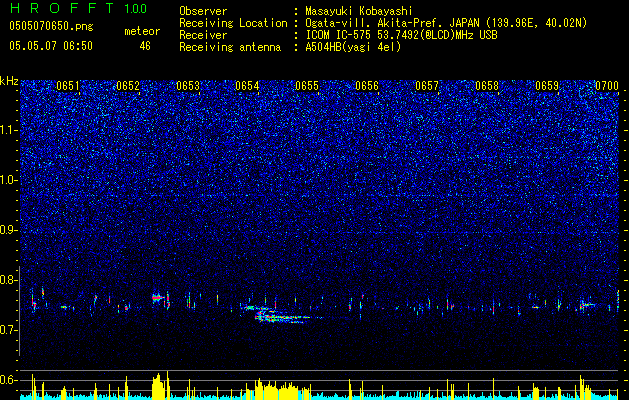Select the ICOM IC-575 receiver description
The image size is (629, 400).
point(401,35)
